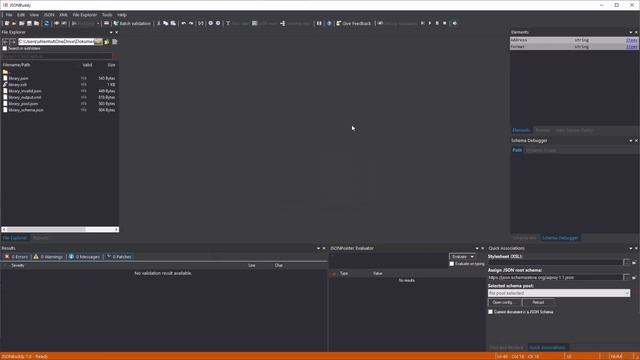
Task: Select the Path tab in Schema Debugger
Action: tap(517, 150)
